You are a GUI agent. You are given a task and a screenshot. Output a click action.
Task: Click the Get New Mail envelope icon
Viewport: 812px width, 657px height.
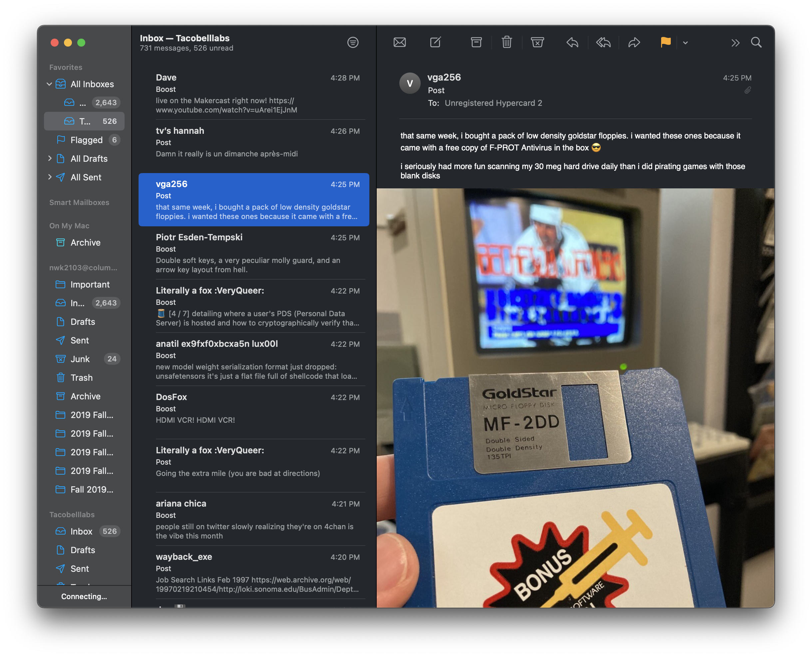400,42
